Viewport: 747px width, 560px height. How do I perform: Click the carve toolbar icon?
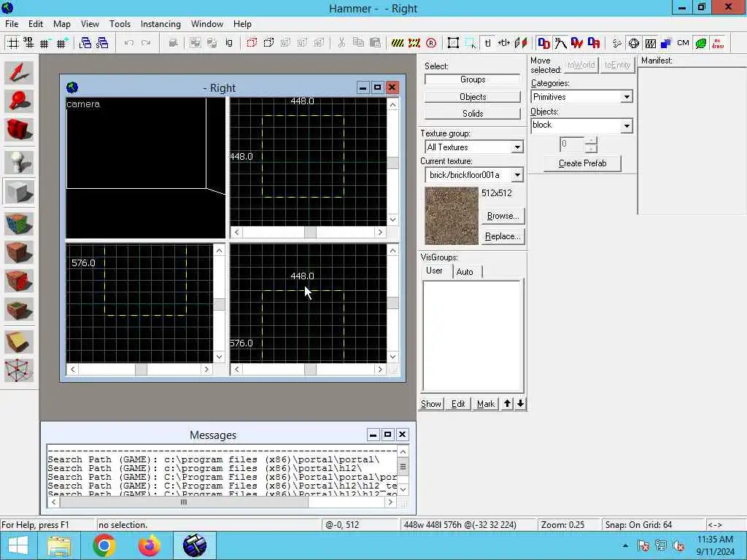[x=174, y=43]
